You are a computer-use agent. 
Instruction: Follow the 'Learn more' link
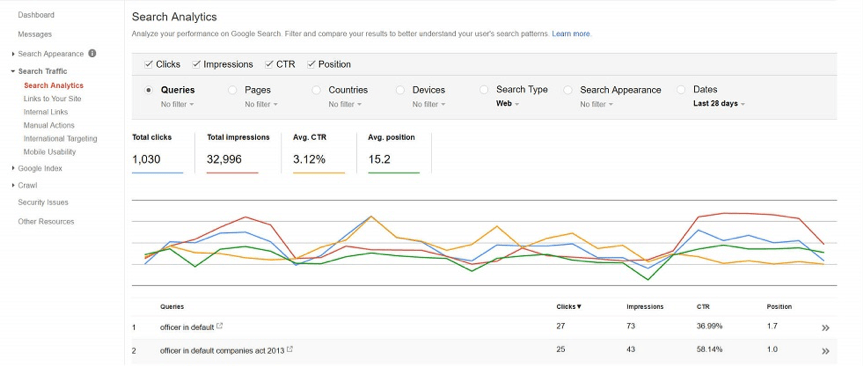coord(571,34)
